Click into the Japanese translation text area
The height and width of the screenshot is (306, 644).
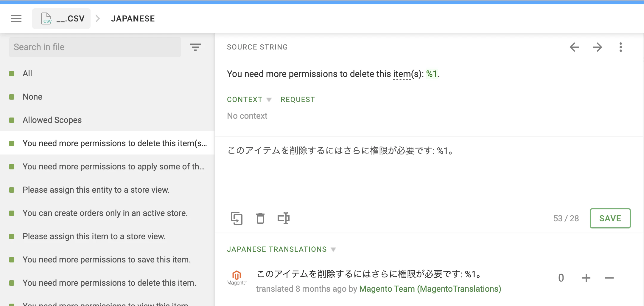(429, 173)
